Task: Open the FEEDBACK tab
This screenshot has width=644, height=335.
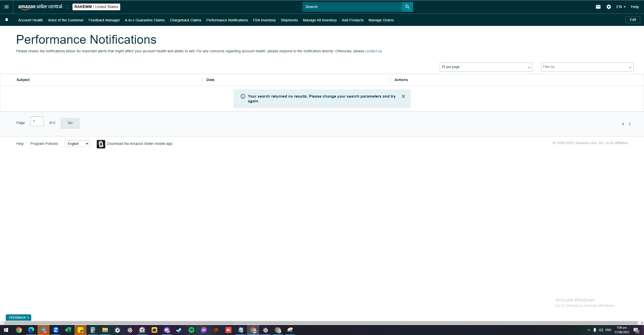Action: (17, 317)
